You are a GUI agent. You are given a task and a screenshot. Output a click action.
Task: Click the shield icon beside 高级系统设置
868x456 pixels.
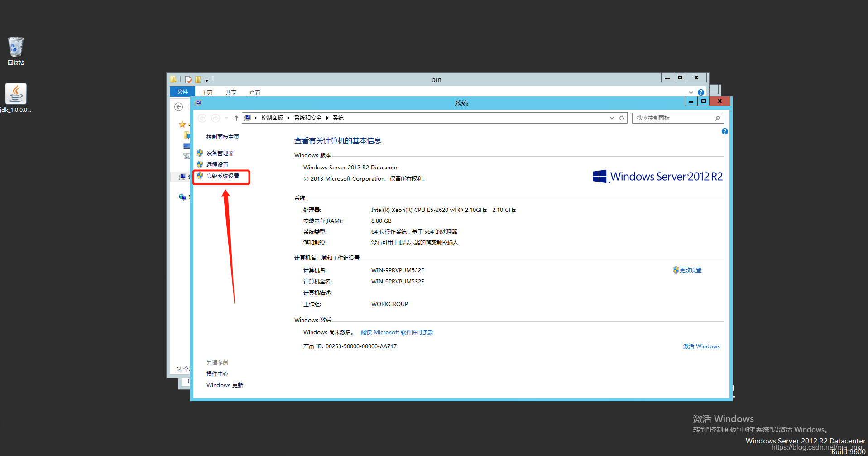(x=200, y=176)
